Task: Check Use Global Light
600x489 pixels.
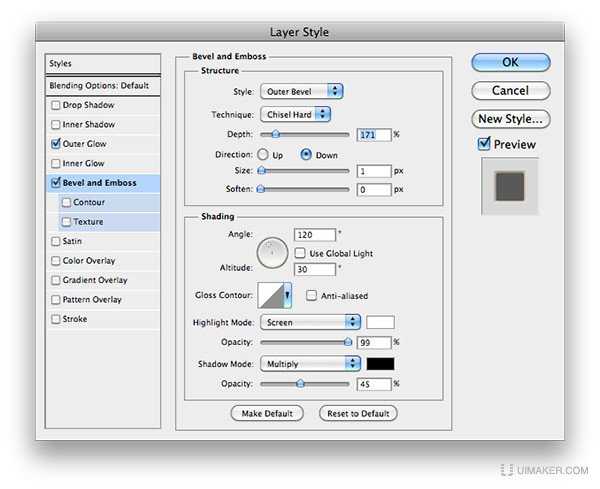Action: click(300, 253)
